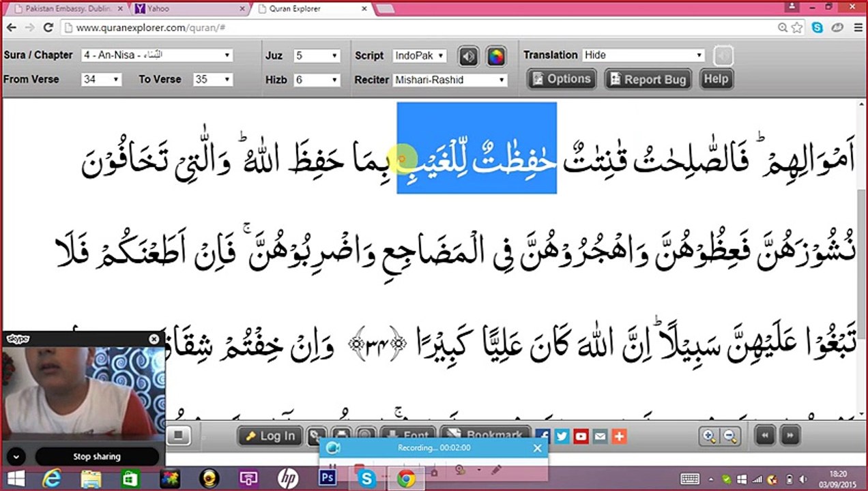Open File Explorer from taskbar
The width and height of the screenshot is (868, 491).
click(x=91, y=479)
